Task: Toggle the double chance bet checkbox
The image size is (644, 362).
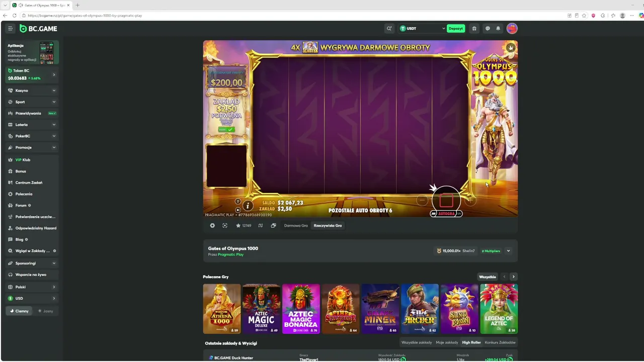Action: 226,129
